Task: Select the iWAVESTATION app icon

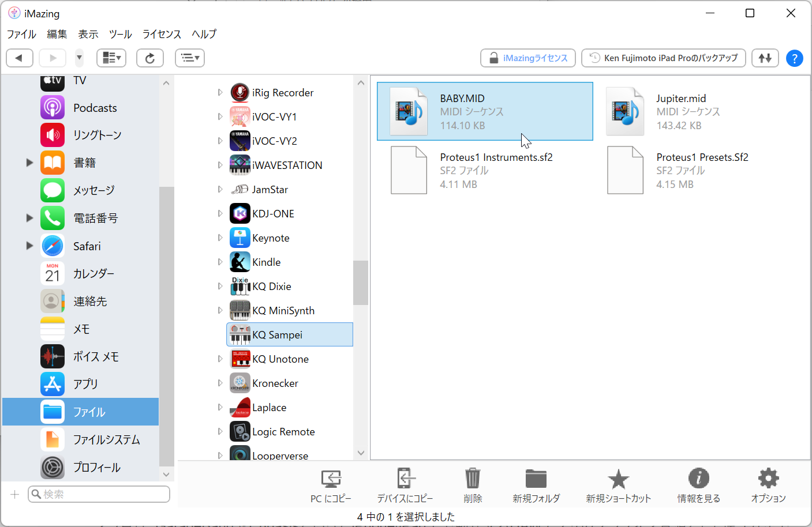Action: (x=240, y=165)
